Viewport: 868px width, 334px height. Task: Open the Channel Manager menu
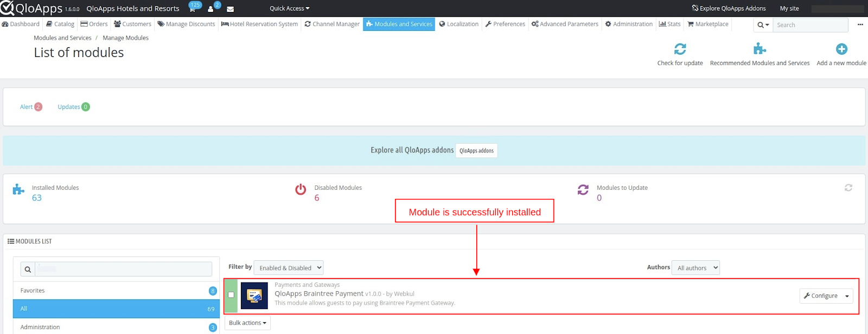(x=332, y=24)
